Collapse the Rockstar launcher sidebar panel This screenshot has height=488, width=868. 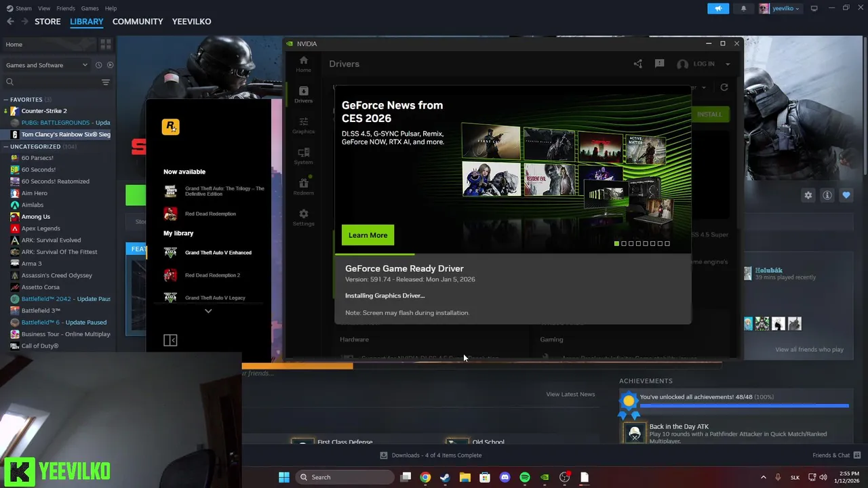(x=170, y=340)
